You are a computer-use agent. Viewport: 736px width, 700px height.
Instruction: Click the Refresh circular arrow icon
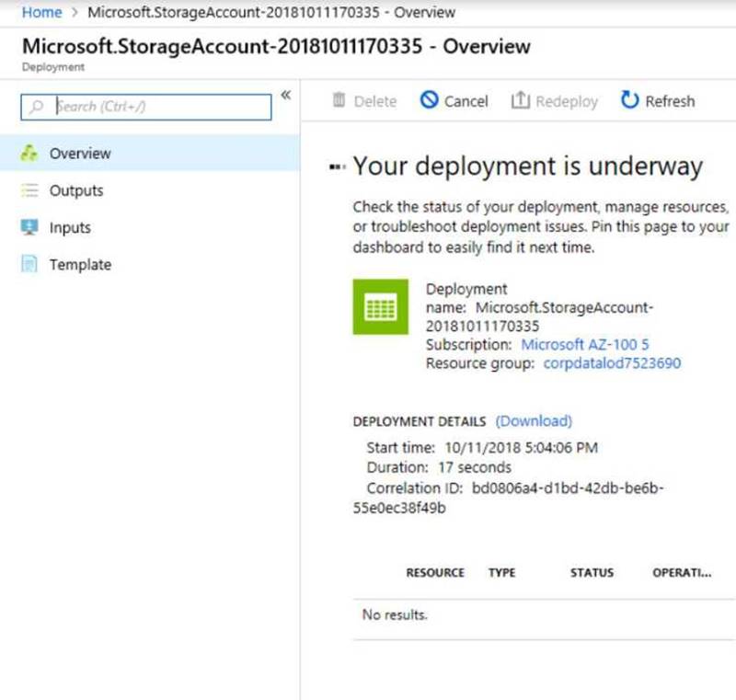(x=629, y=99)
